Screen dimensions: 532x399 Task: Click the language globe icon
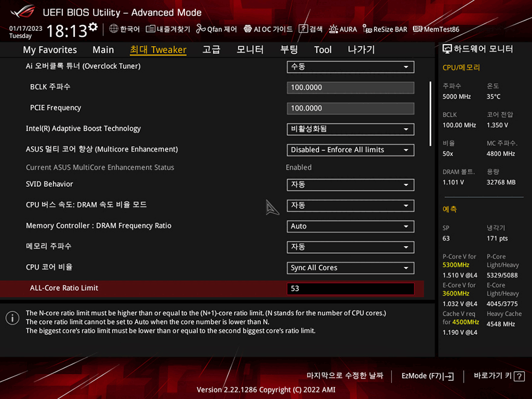pos(114,28)
